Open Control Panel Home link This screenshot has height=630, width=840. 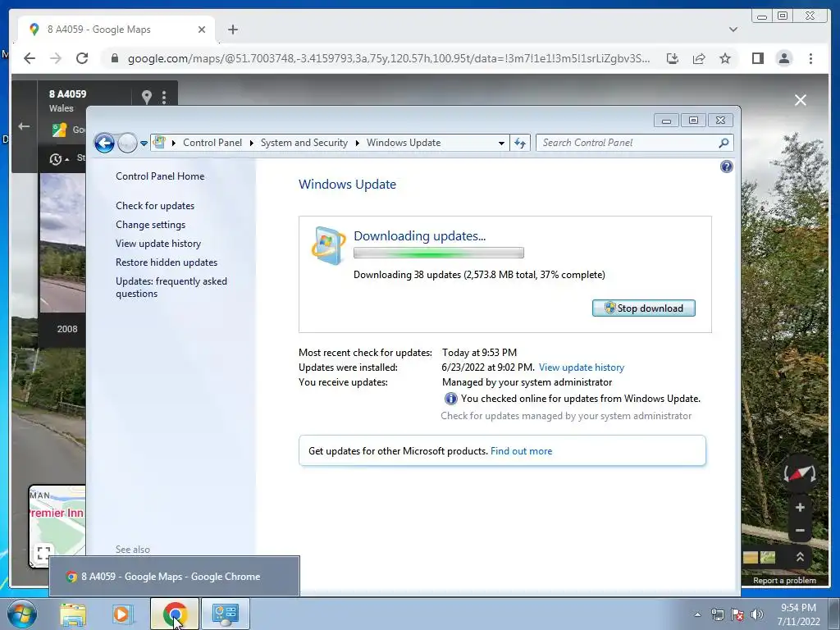pyautogui.click(x=160, y=176)
